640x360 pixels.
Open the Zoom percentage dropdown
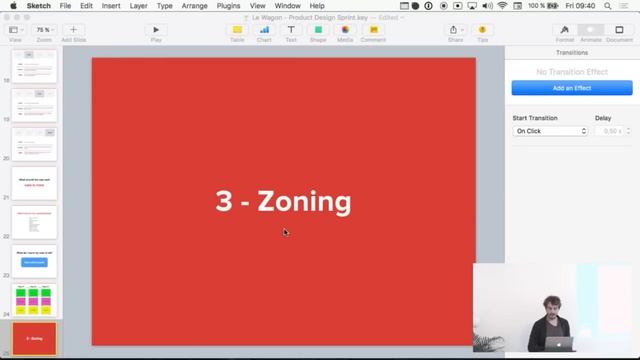44,30
